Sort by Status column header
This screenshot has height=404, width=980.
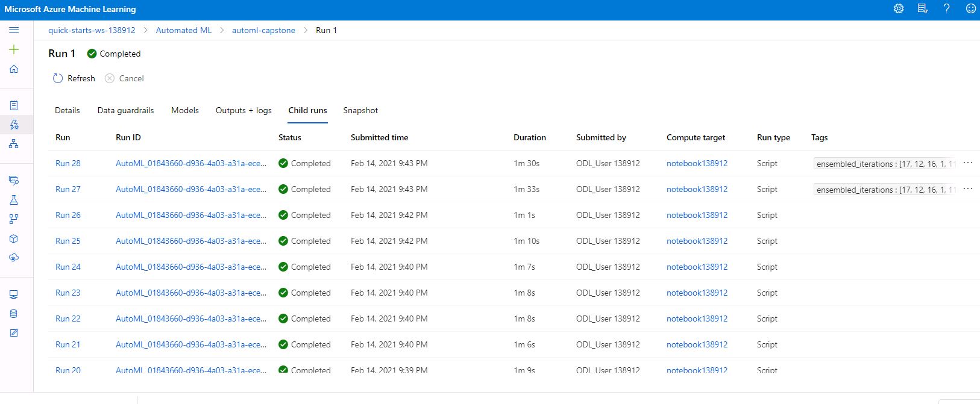click(x=290, y=137)
